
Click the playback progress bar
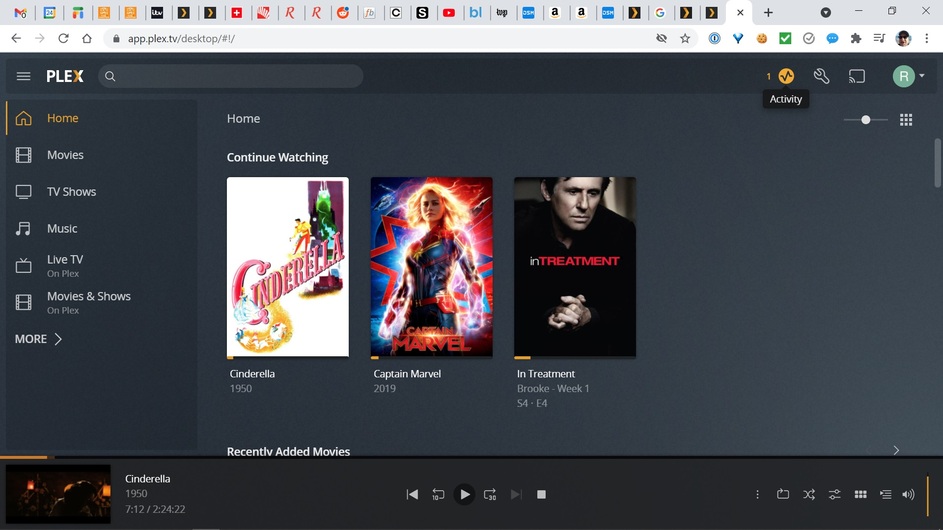click(x=472, y=457)
